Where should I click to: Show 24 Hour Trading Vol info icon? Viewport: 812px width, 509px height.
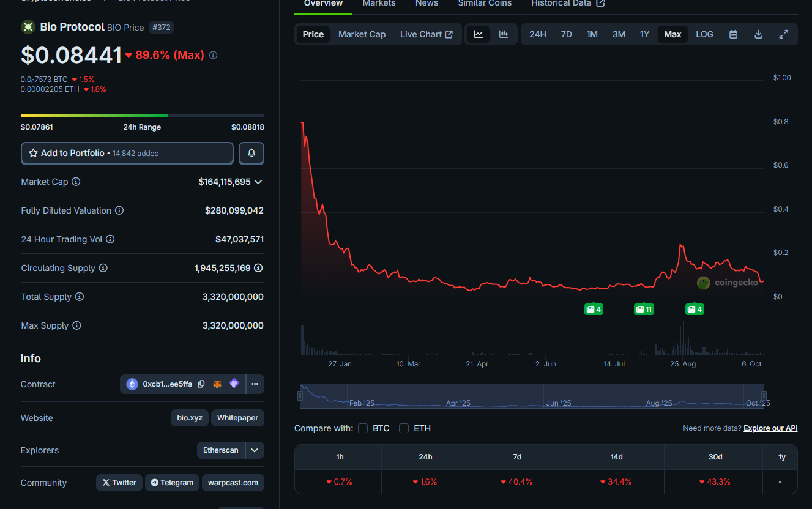pyautogui.click(x=110, y=239)
